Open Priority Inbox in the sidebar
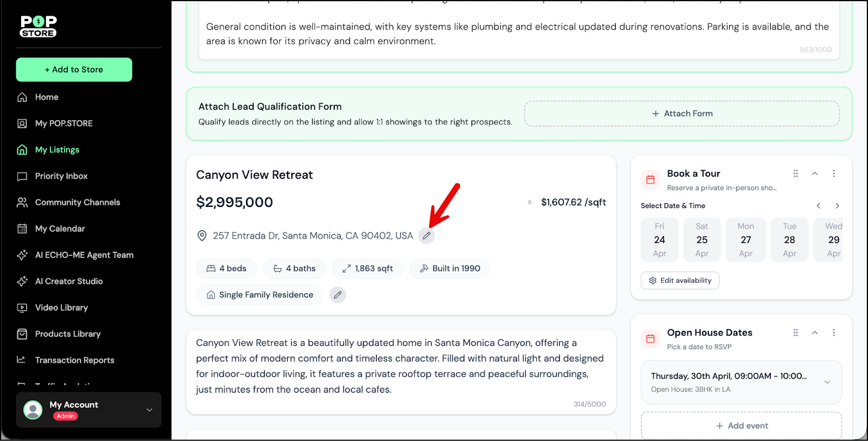Image resolution: width=868 pixels, height=441 pixels. click(61, 176)
